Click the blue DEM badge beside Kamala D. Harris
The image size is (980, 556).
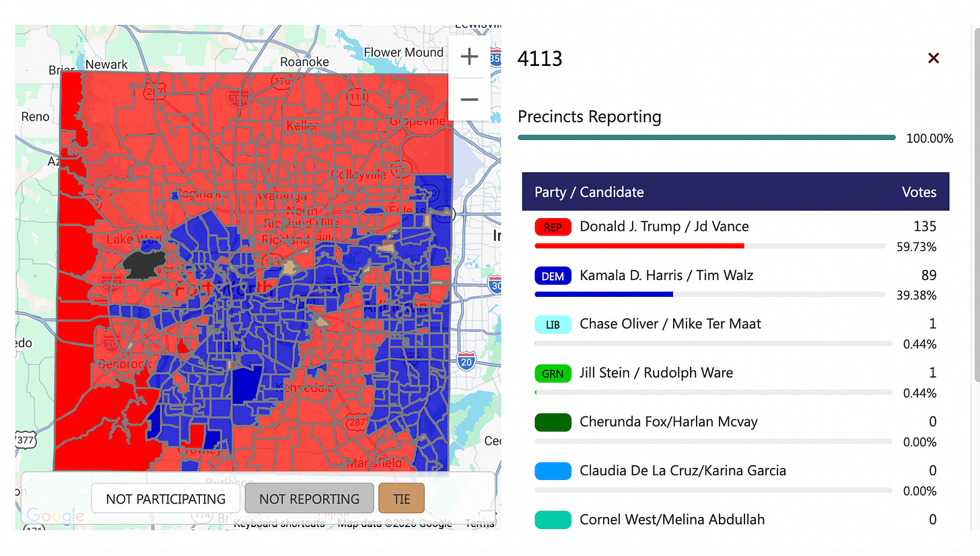pyautogui.click(x=553, y=275)
